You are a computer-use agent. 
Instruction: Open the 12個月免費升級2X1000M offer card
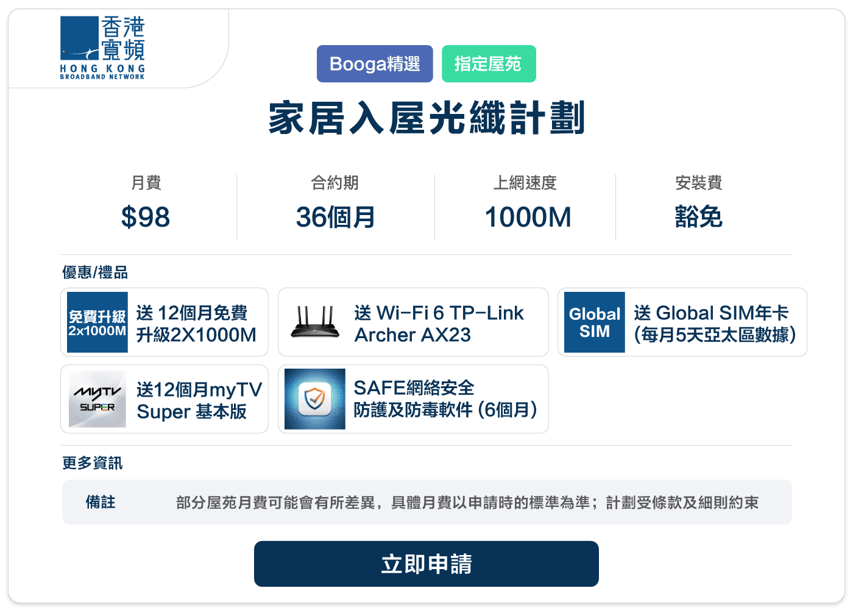click(165, 322)
